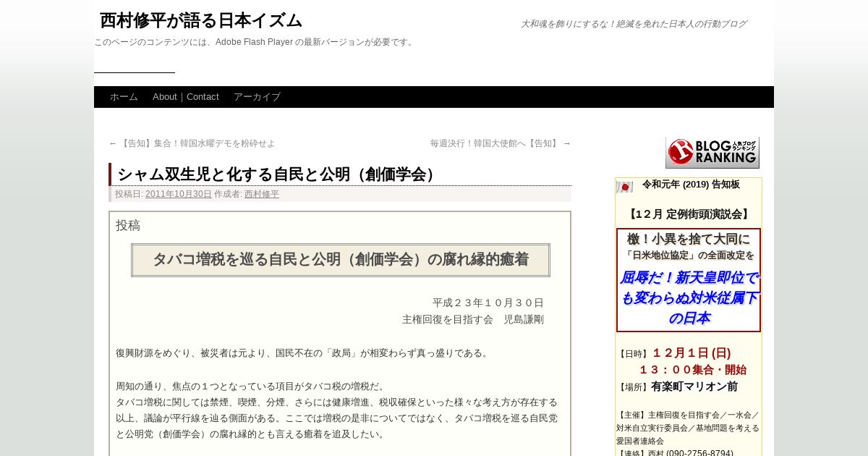Click event date １２月１日 (日)
This screenshot has height=456, width=868.
pyautogui.click(x=691, y=353)
